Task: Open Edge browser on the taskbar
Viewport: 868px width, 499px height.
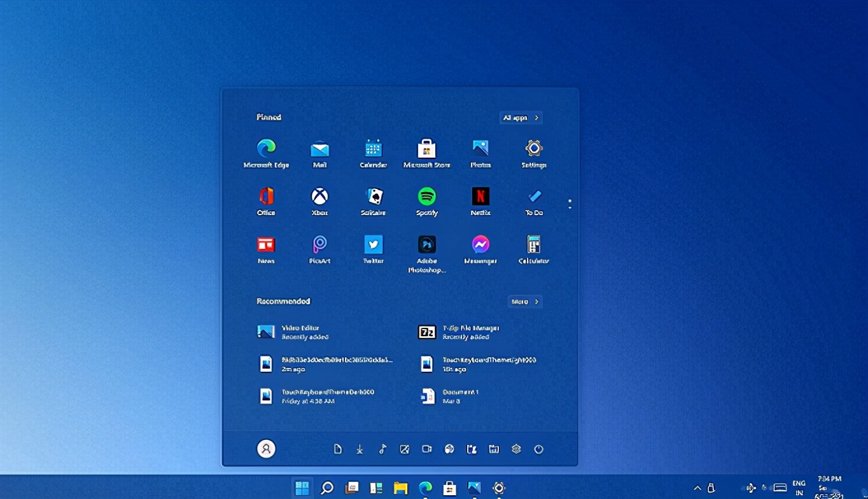Action: coord(425,488)
